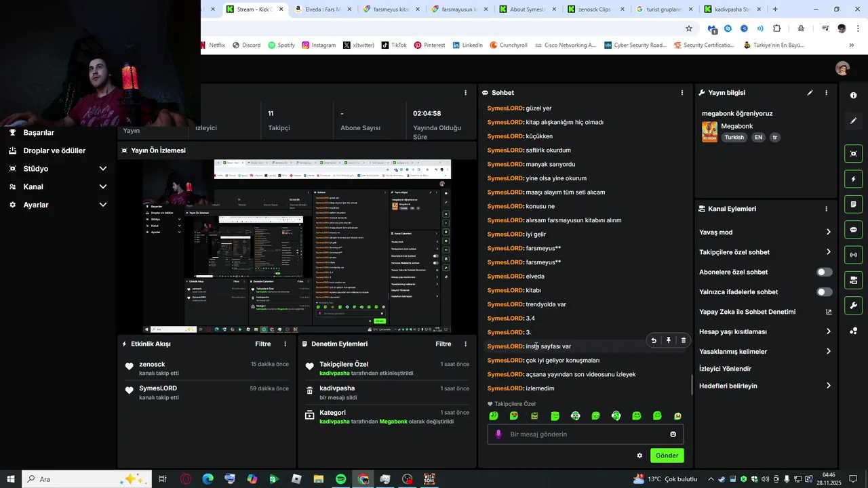Click İzleyici Yönlendir option

point(725,369)
